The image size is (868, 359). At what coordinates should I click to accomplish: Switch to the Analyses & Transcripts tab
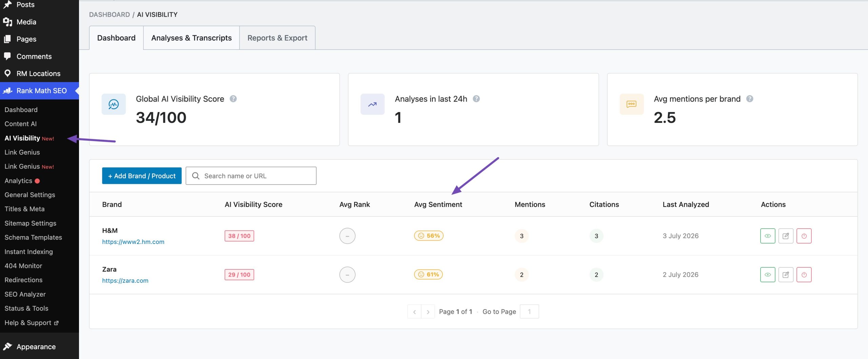click(x=191, y=38)
